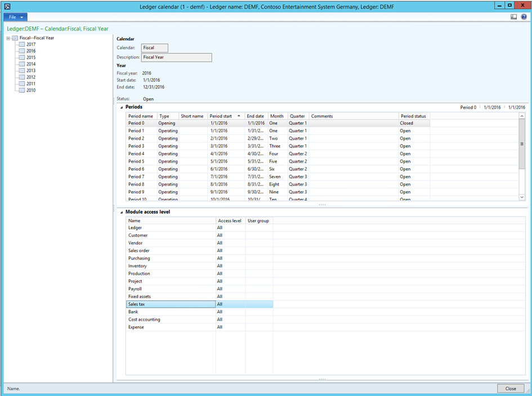
Task: Sort by the Period status column header
Action: (414, 116)
